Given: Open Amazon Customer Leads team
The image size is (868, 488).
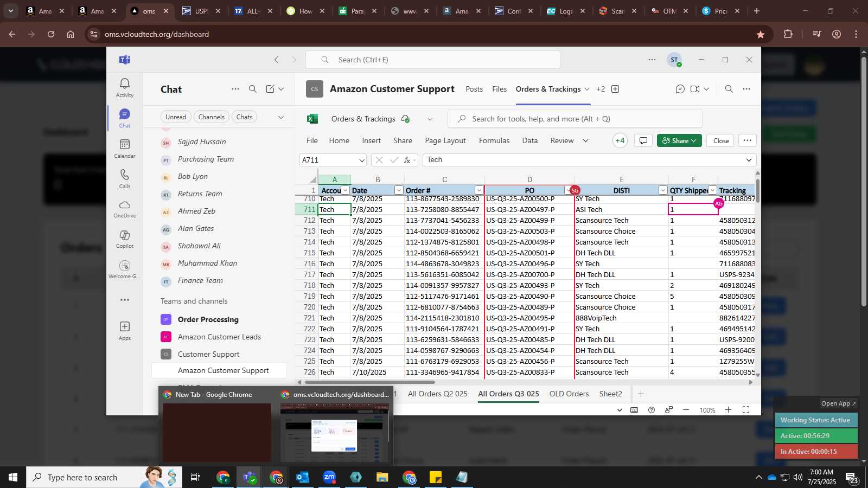Looking at the screenshot, I should pyautogui.click(x=219, y=337).
